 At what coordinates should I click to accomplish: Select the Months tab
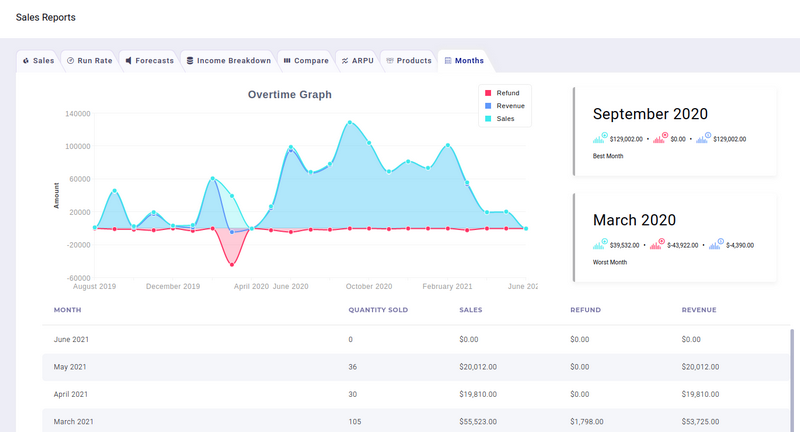[x=464, y=61]
